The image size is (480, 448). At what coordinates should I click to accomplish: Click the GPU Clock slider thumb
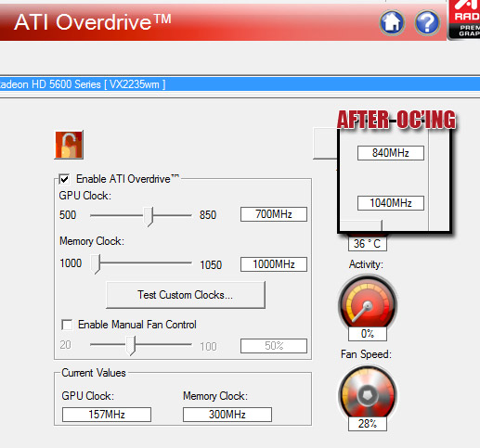[149, 216]
